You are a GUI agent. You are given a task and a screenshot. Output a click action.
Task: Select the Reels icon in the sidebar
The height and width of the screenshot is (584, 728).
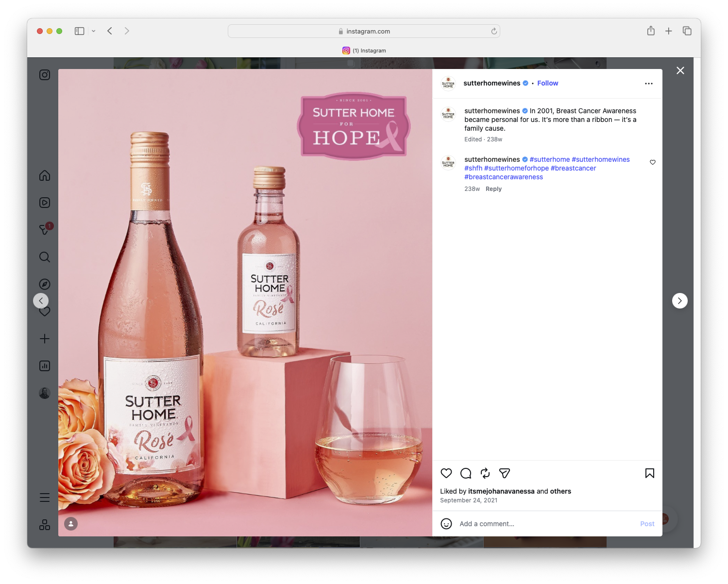tap(44, 203)
